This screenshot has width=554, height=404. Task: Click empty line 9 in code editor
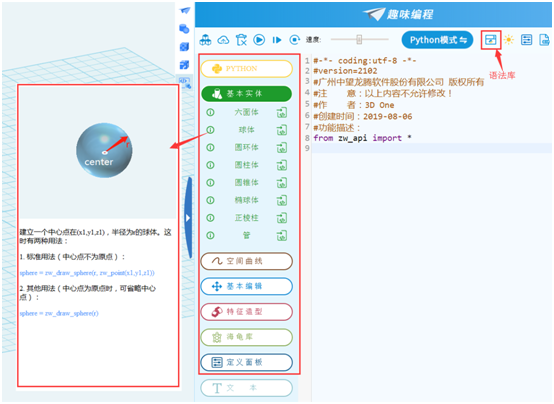[431, 148]
